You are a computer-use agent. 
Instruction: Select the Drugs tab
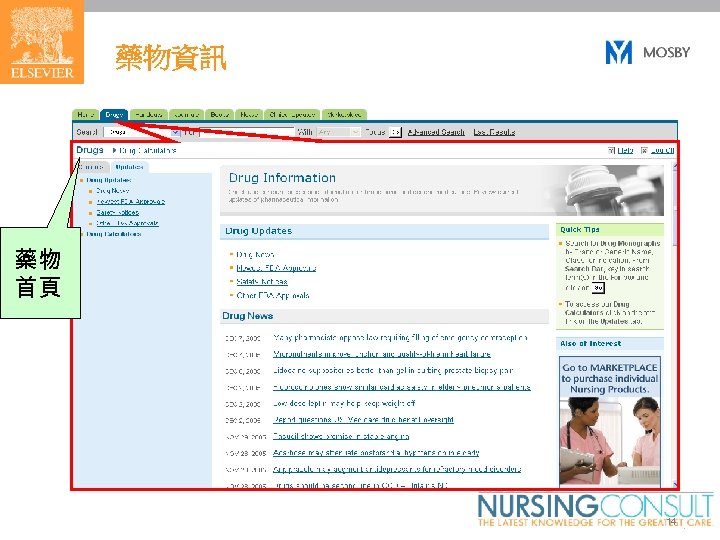(114, 114)
